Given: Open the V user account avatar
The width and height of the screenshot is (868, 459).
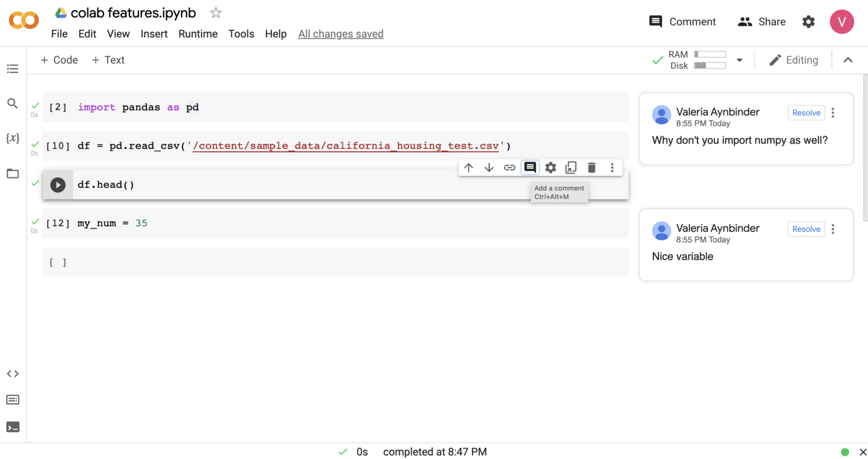Looking at the screenshot, I should point(842,22).
